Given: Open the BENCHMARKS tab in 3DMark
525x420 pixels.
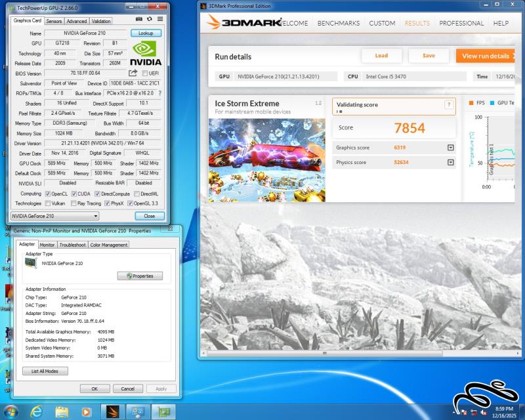Looking at the screenshot, I should click(338, 23).
